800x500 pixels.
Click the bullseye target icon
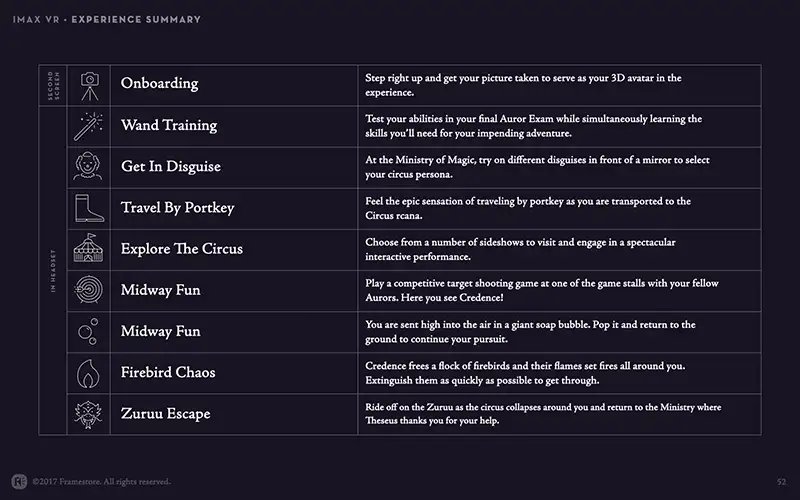88,290
